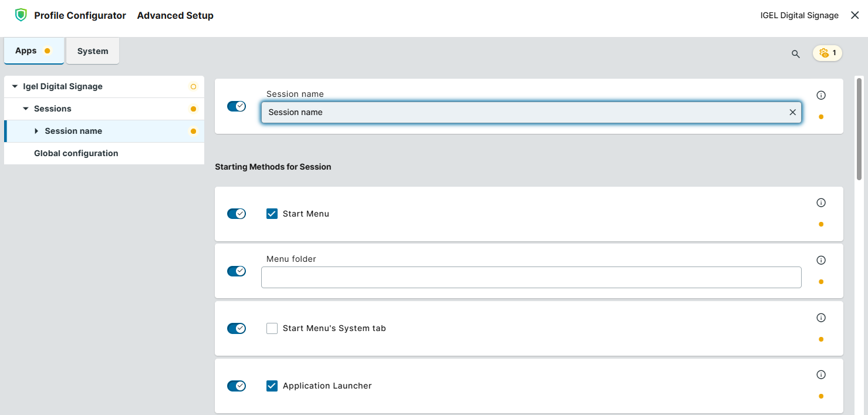Image resolution: width=868 pixels, height=415 pixels.
Task: Click the IGEL Digital Signage title text
Action: coord(799,15)
